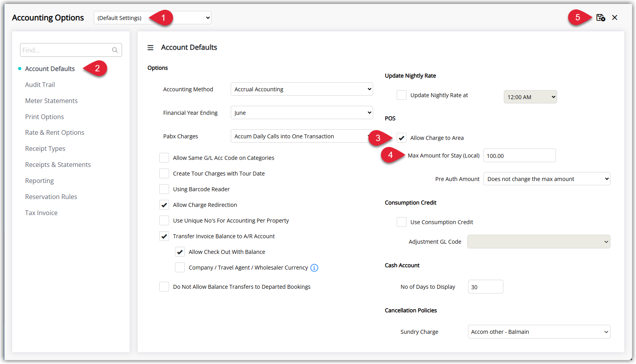The width and height of the screenshot is (636, 364).
Task: Enable Allow Same G/L Acc Code on Categories
Action: 164,158
